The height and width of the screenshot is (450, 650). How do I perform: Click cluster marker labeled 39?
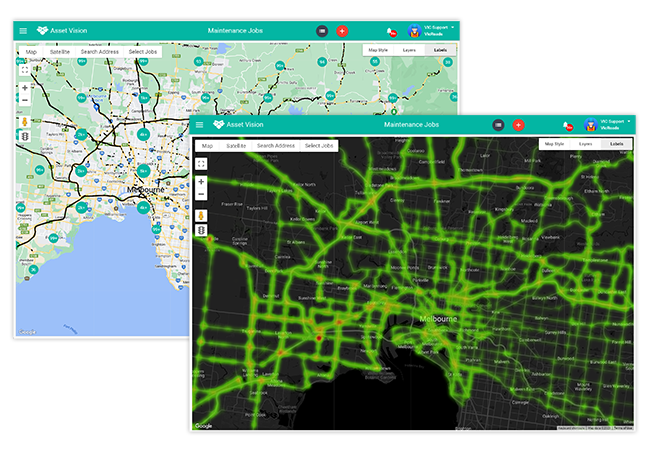(x=448, y=62)
